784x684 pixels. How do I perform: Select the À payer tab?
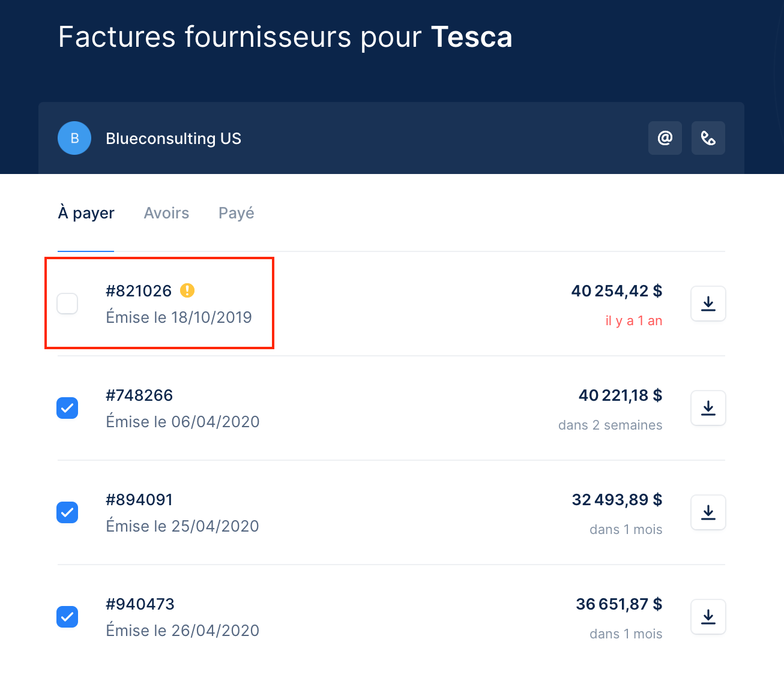(x=86, y=213)
